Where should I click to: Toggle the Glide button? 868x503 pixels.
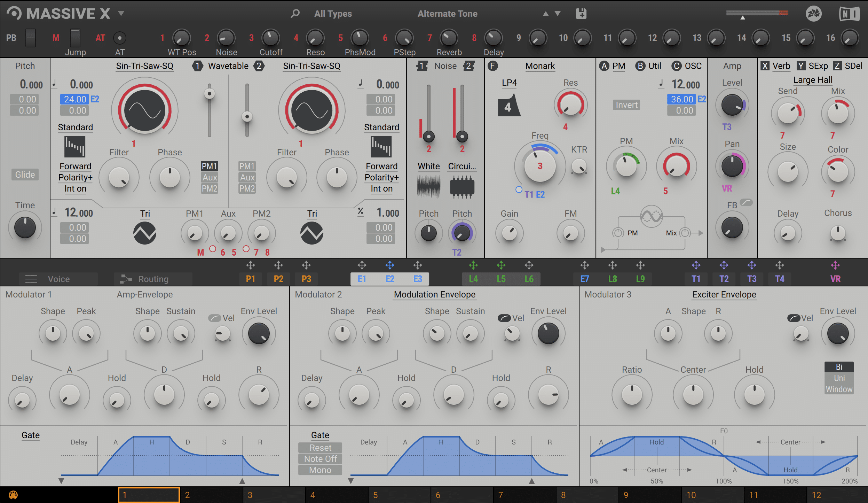click(25, 175)
